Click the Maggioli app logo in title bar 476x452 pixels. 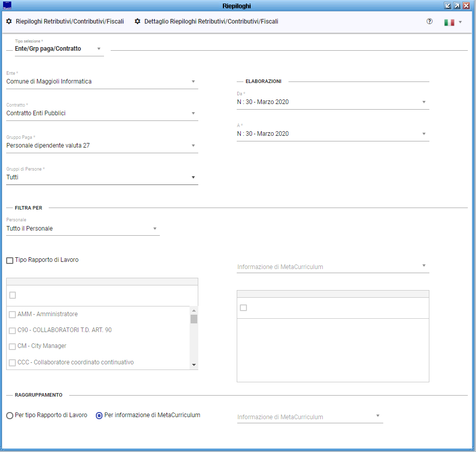pos(7,6)
